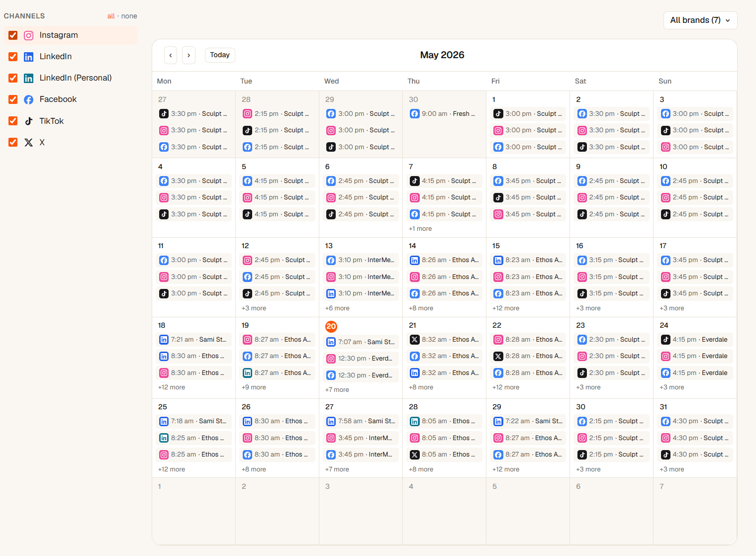756x556 pixels.
Task: Click the Today button
Action: click(x=220, y=55)
